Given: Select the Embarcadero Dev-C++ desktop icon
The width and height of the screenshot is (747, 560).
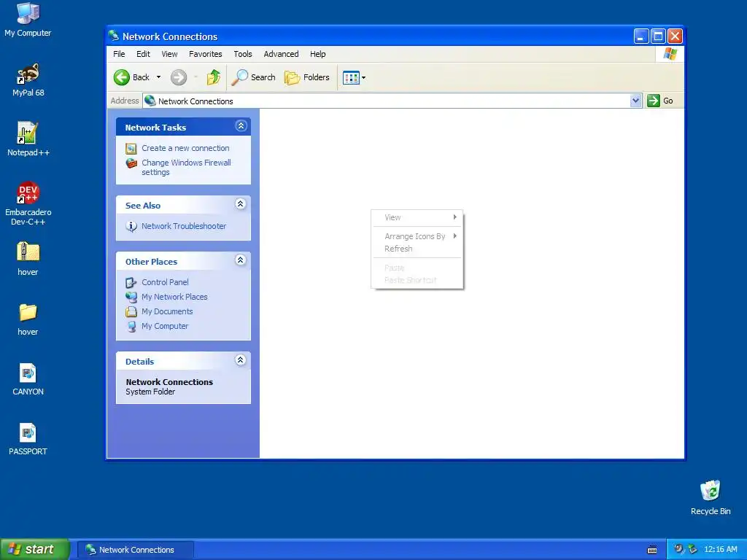Looking at the screenshot, I should tap(28, 203).
